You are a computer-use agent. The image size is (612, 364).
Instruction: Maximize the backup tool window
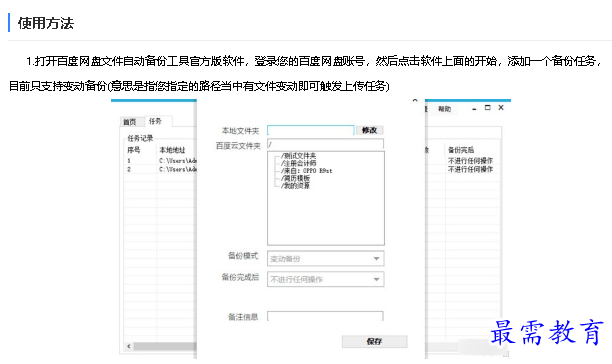(x=487, y=108)
